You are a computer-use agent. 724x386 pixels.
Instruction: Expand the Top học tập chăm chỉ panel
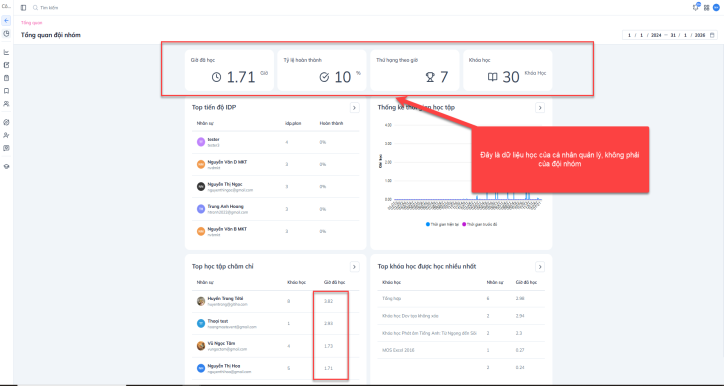(354, 266)
